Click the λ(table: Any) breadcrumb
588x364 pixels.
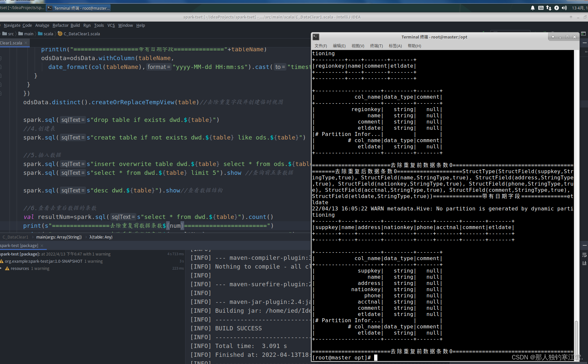(101, 237)
